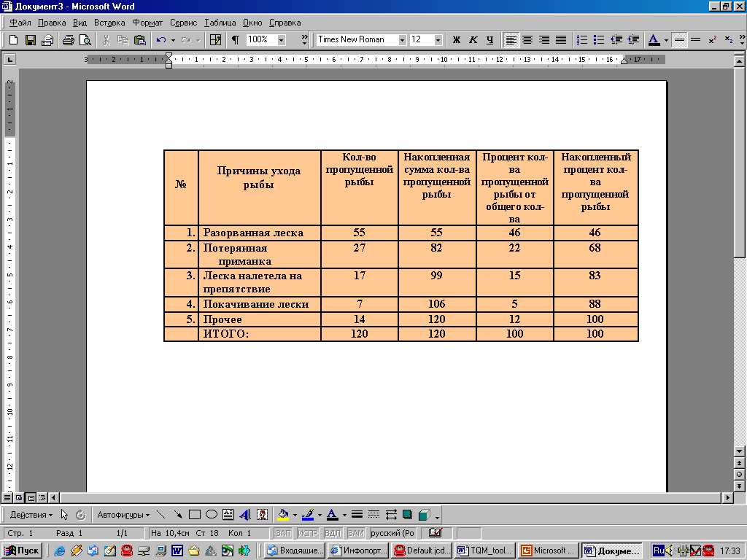
Task: Open Действия drawing menu
Action: coord(31,515)
